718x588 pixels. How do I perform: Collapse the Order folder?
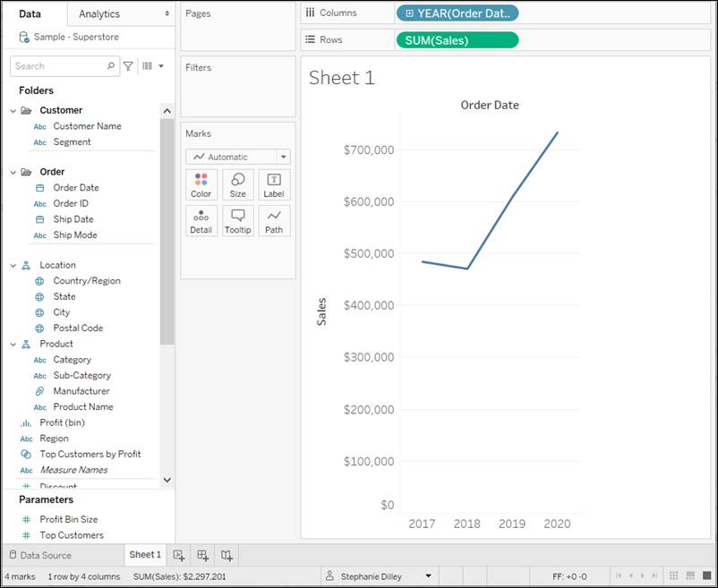pyautogui.click(x=13, y=173)
